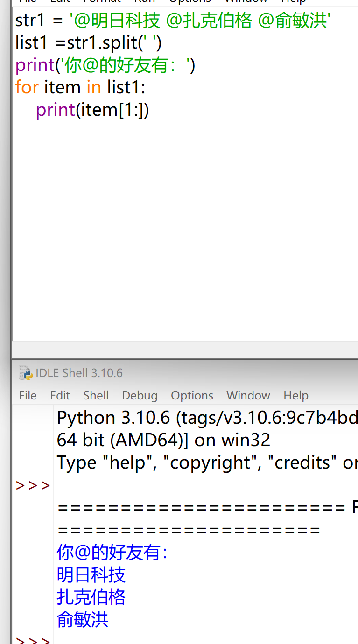The image size is (358, 644).
Task: Click the '你@的好友有:' shell output line
Action: (112, 553)
